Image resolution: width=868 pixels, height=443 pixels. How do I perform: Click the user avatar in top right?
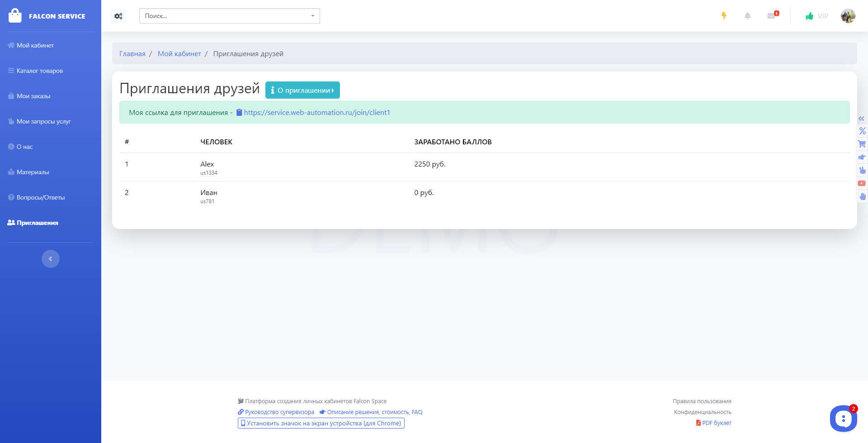coord(848,16)
